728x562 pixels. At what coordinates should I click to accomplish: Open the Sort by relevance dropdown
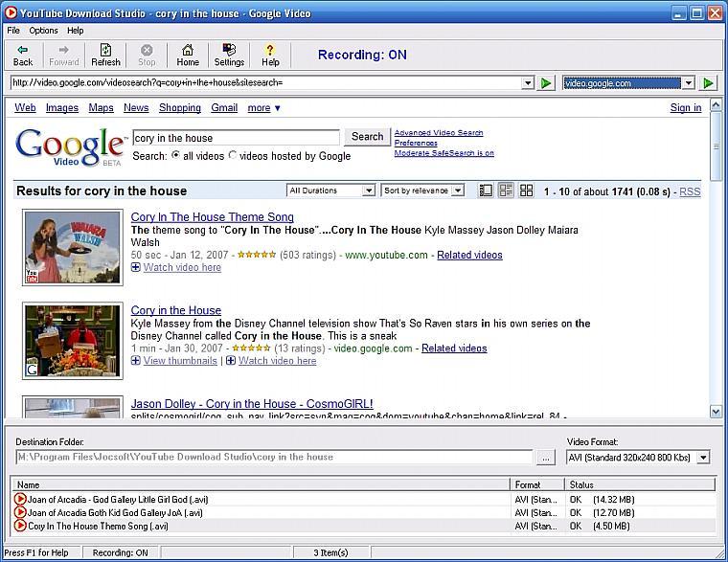[422, 191]
